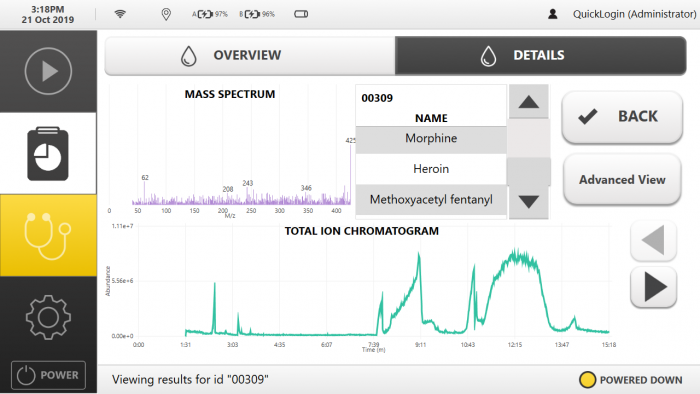The image size is (700, 394).
Task: Click the play/run sample icon in sidebar
Action: click(x=48, y=71)
